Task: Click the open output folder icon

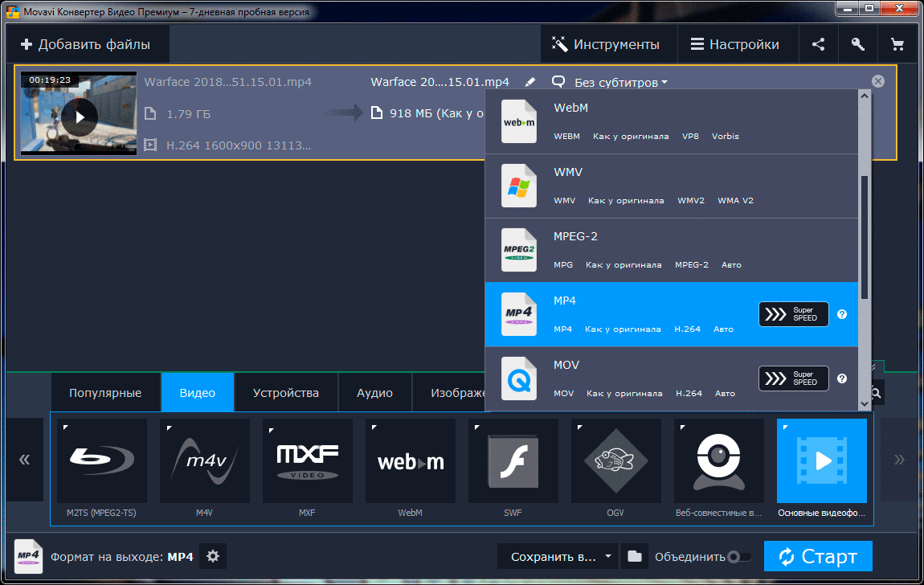Action: [635, 556]
